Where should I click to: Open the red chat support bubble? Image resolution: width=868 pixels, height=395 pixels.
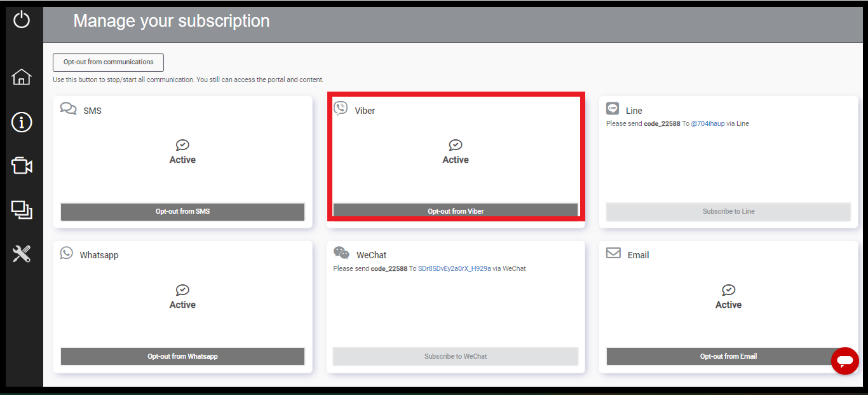click(x=844, y=361)
